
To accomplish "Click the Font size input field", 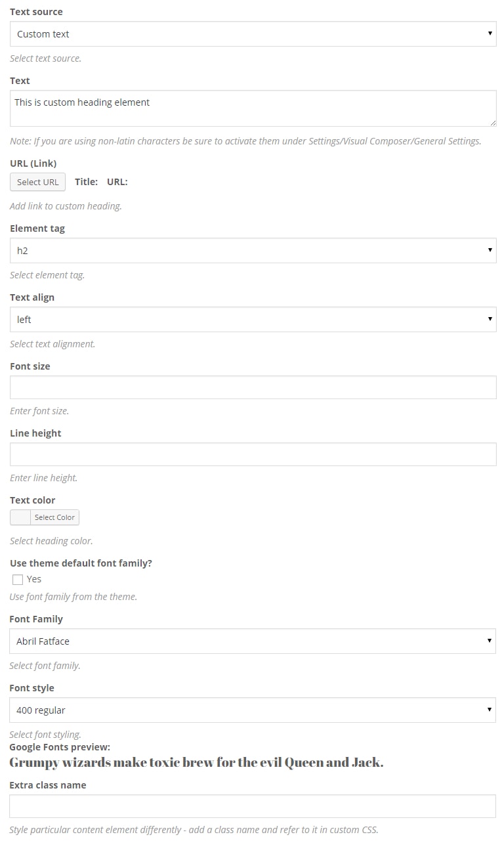I will point(253,387).
